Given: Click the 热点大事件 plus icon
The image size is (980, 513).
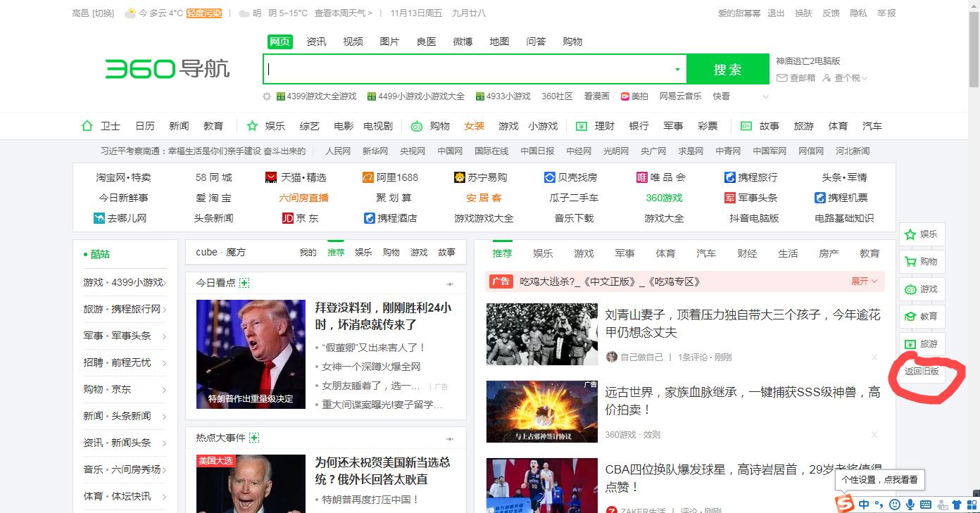Looking at the screenshot, I should [254, 438].
